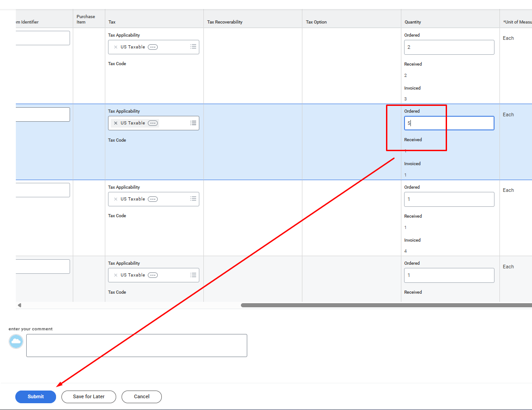This screenshot has height=410, width=532.
Task: Remove US Taxable in row with Invoiced 4
Action: [x=116, y=199]
